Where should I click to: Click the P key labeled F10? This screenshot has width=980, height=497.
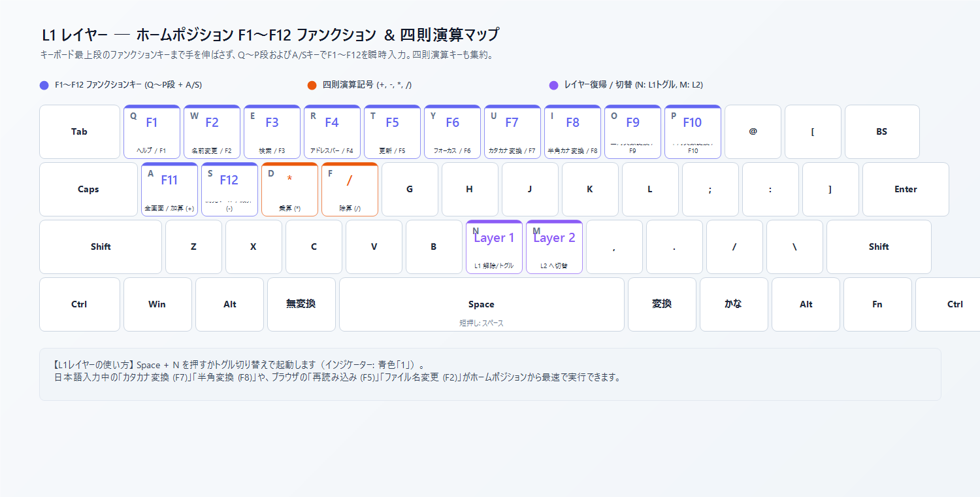click(x=693, y=131)
